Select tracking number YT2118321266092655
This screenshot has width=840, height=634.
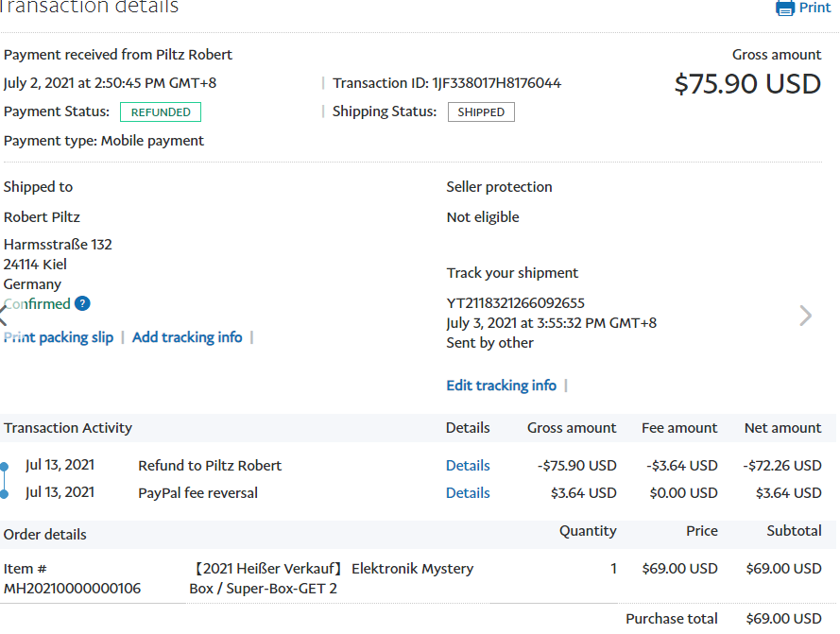point(515,303)
